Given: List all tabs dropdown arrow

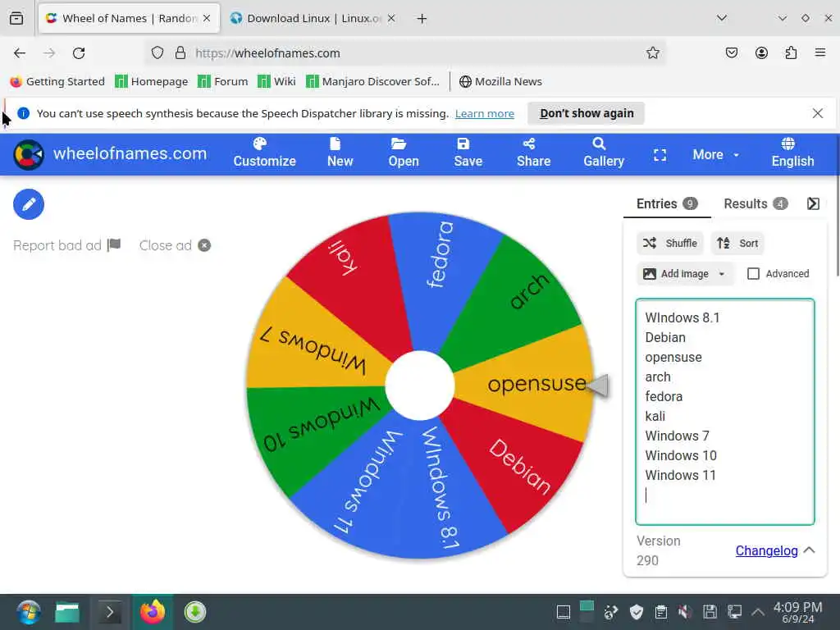Looking at the screenshot, I should (722, 18).
